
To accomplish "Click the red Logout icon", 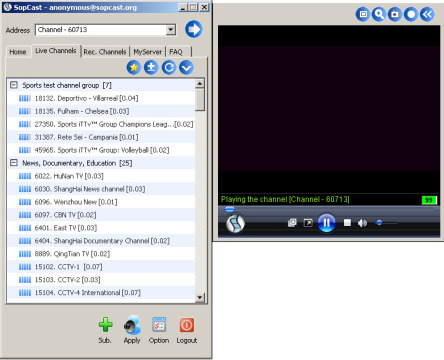I will click(x=187, y=324).
